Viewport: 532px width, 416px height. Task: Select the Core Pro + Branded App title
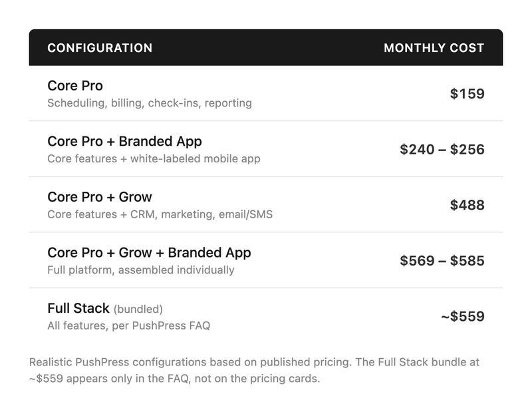pos(124,142)
